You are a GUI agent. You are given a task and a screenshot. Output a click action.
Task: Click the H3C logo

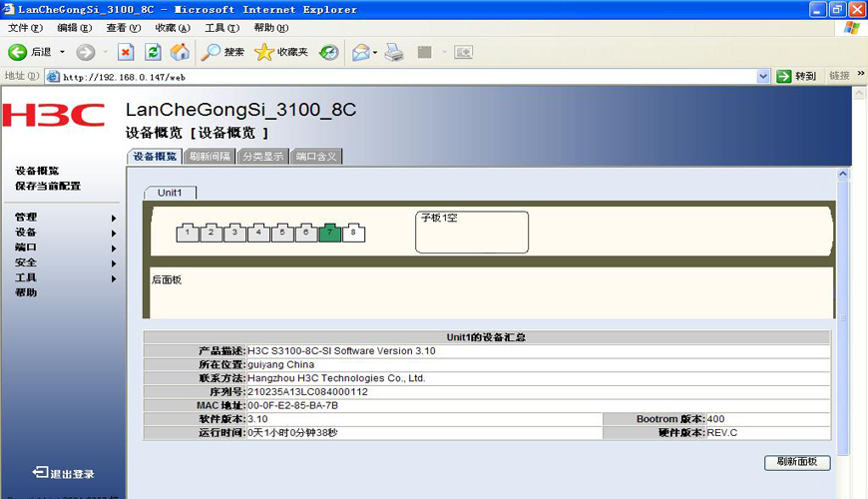[54, 115]
